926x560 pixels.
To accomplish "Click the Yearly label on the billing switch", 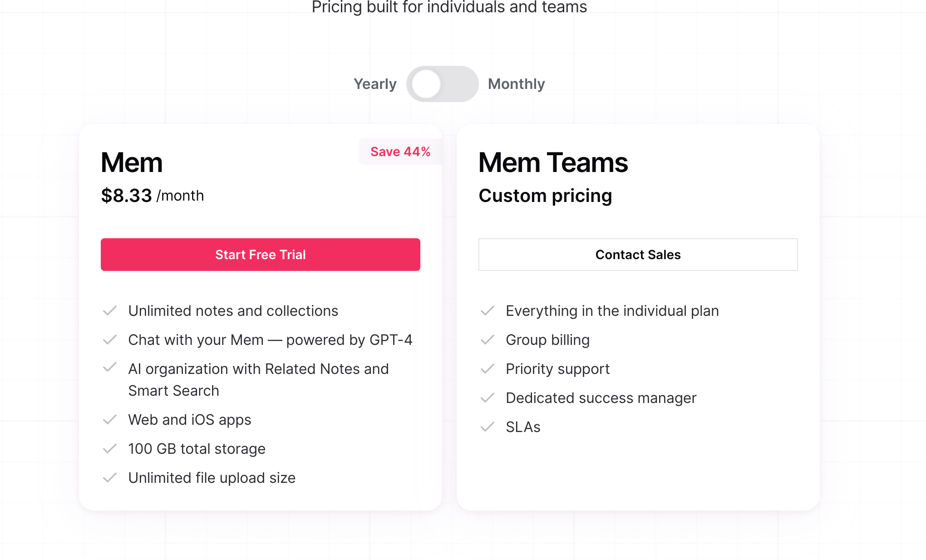I will (375, 84).
